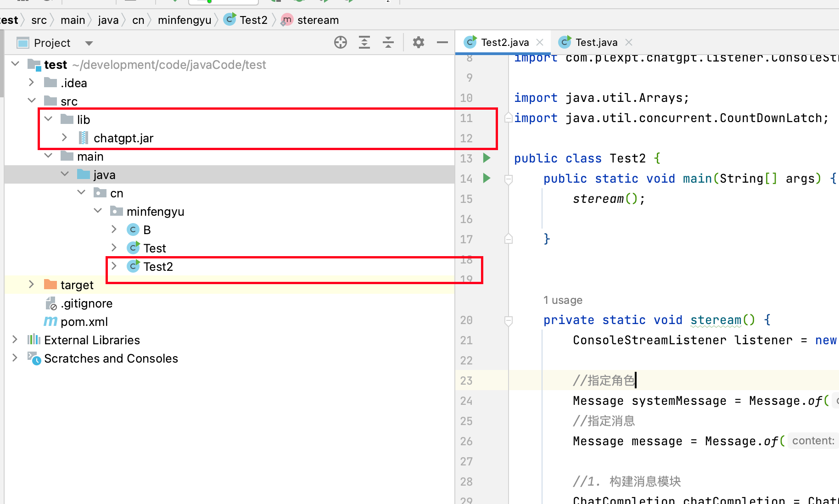Click the Expand All icon in Project panel
The image size is (839, 504).
click(364, 43)
